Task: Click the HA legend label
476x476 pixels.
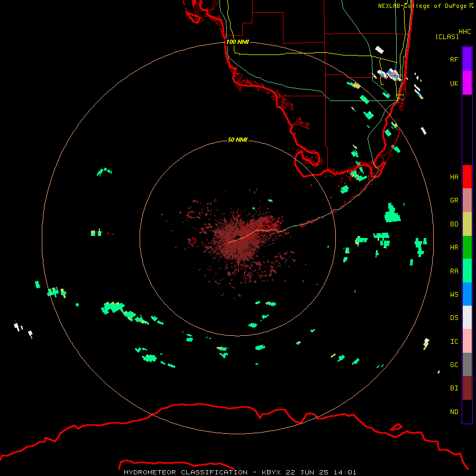Action: [x=454, y=177]
